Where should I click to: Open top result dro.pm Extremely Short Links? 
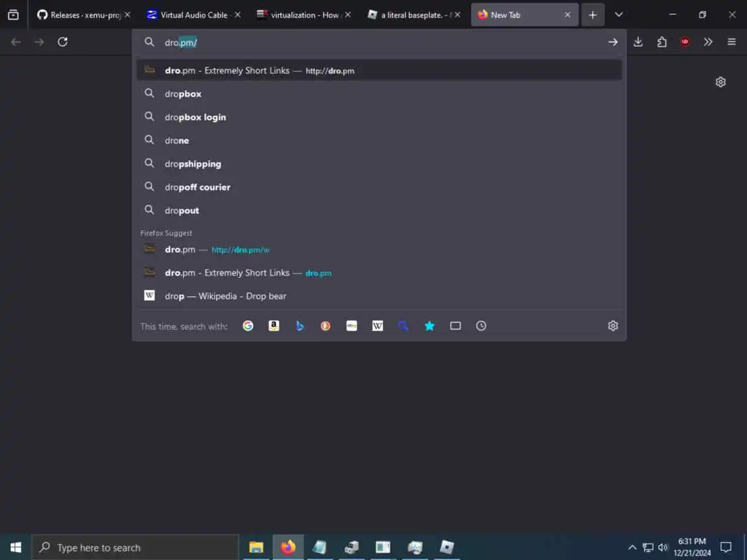pos(379,71)
